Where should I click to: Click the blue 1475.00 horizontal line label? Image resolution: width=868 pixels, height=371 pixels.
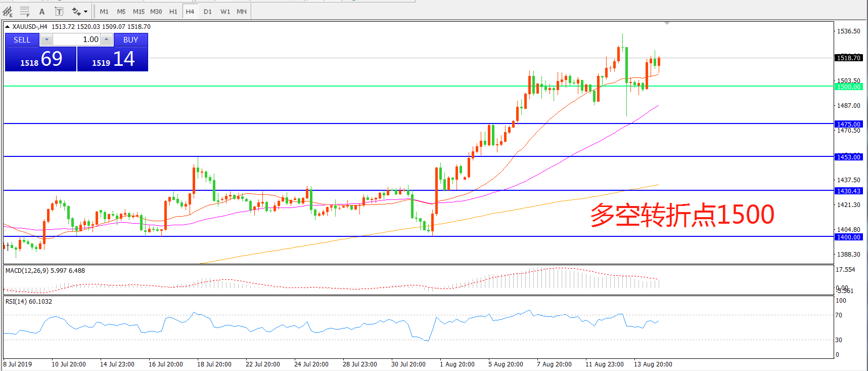(x=848, y=124)
